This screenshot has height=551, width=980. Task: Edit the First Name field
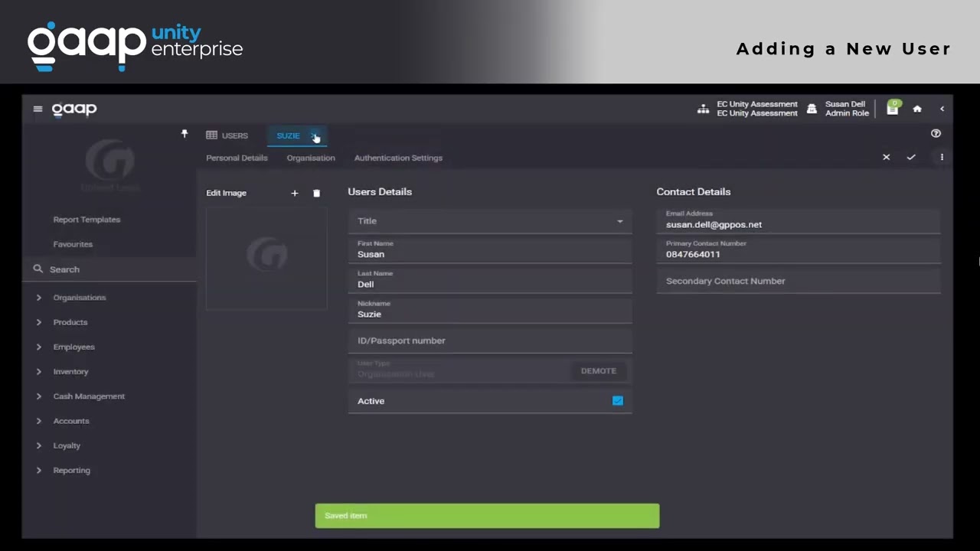tap(490, 250)
